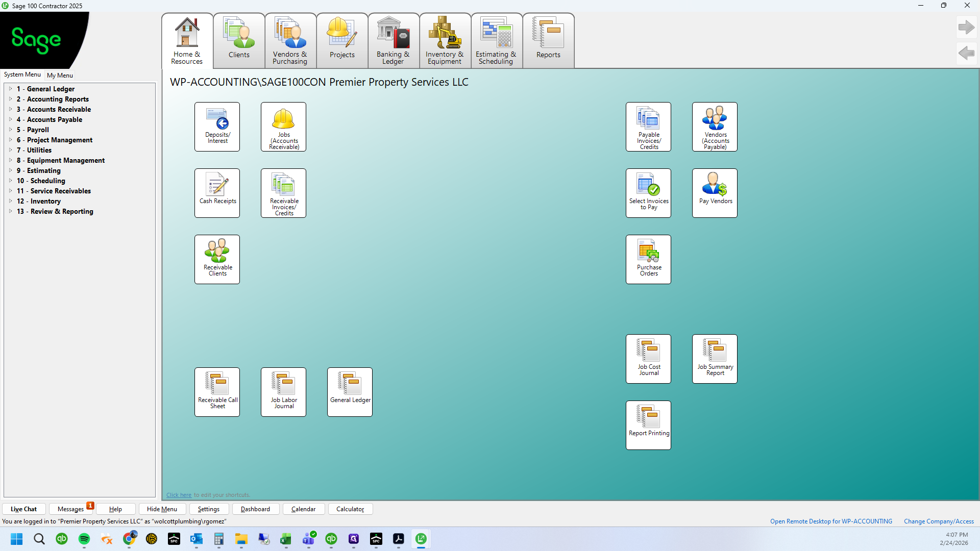Screen dimensions: 980x551
Task: Open Change Company/Access link
Action: pos(939,521)
